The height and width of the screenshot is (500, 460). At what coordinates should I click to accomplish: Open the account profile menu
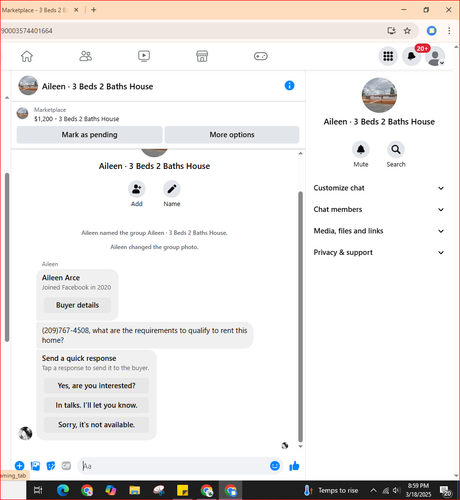435,57
